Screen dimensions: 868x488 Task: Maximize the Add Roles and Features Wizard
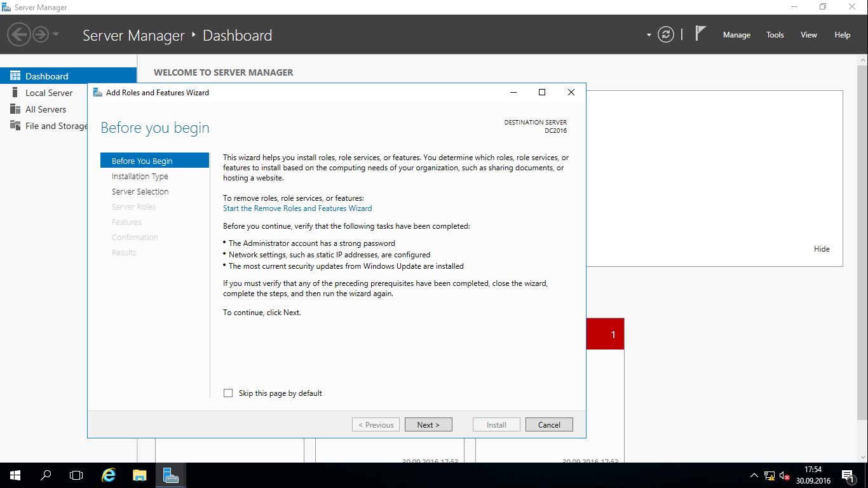click(x=542, y=92)
